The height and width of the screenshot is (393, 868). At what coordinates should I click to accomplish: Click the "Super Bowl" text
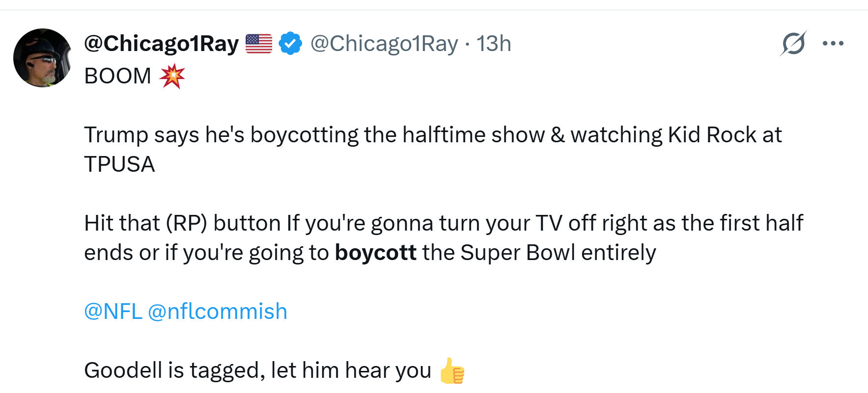(517, 253)
